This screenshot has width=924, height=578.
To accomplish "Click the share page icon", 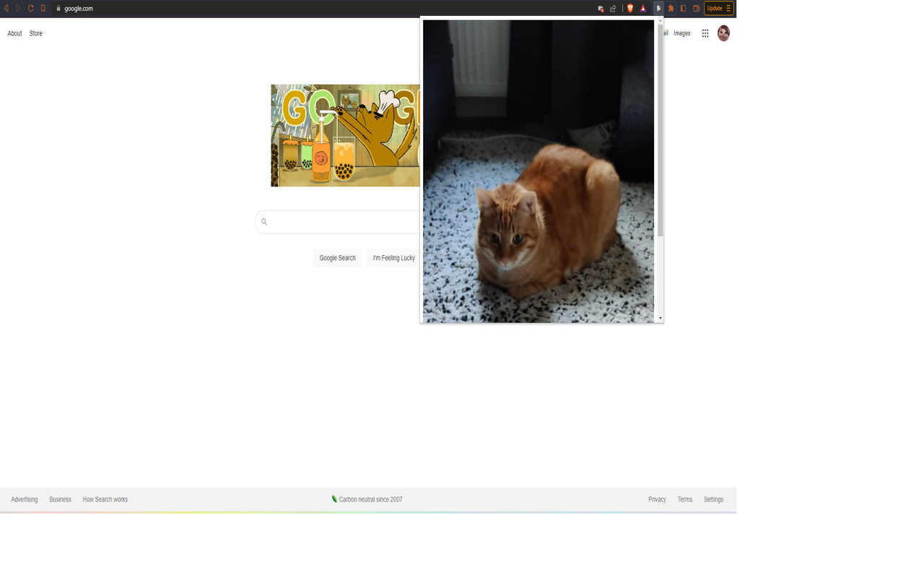I will pyautogui.click(x=613, y=8).
